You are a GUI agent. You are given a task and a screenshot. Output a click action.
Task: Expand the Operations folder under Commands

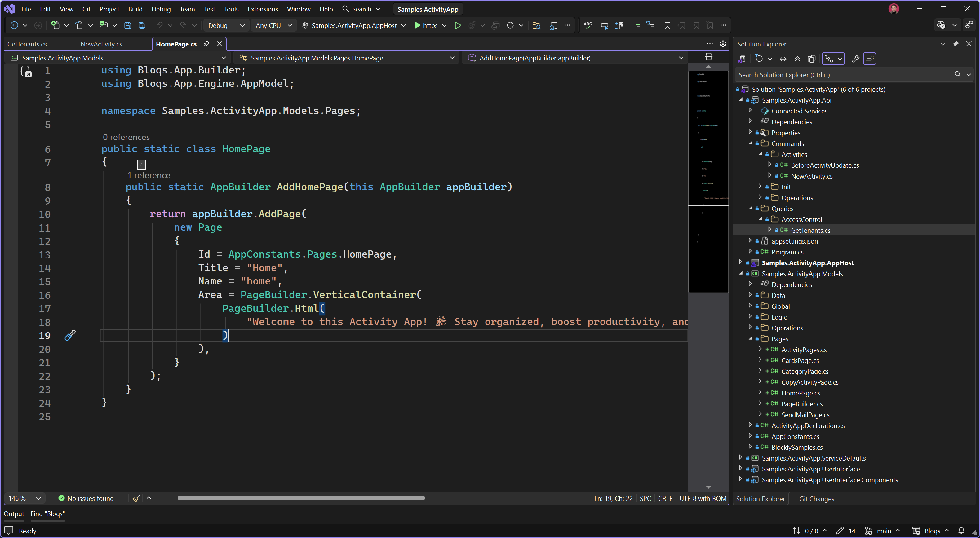point(760,197)
